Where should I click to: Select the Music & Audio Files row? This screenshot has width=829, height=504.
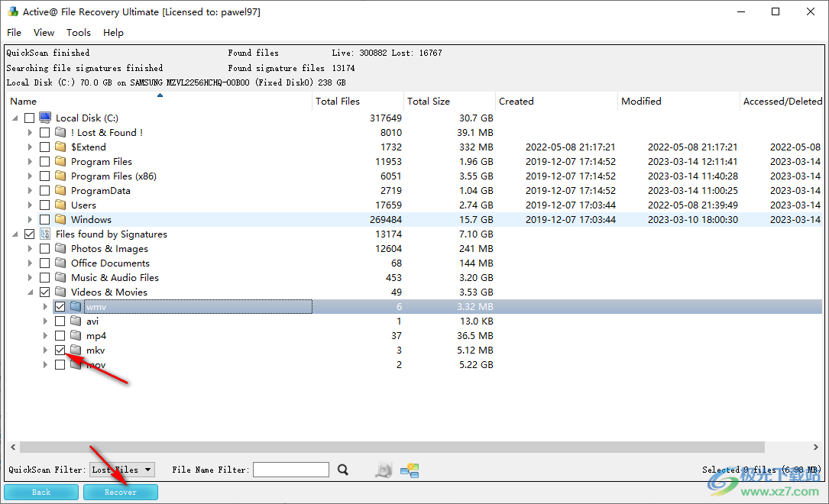(x=415, y=277)
